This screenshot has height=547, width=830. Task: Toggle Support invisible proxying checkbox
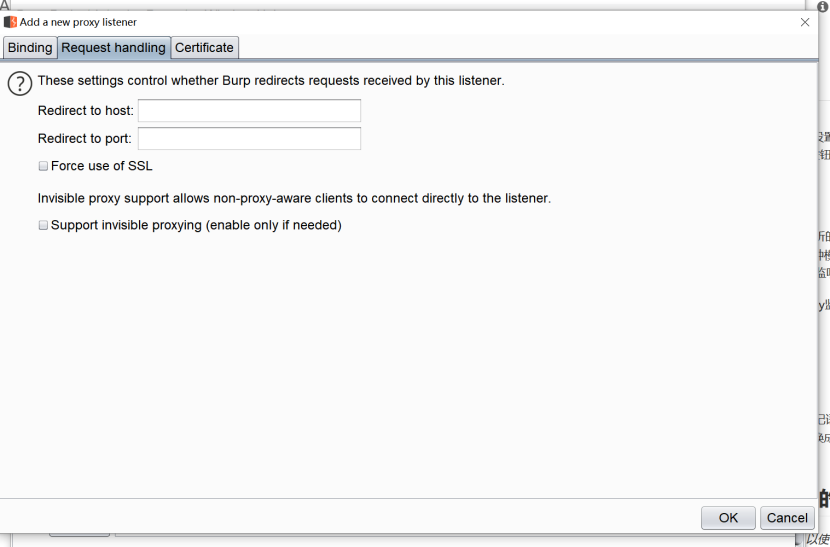[43, 226]
